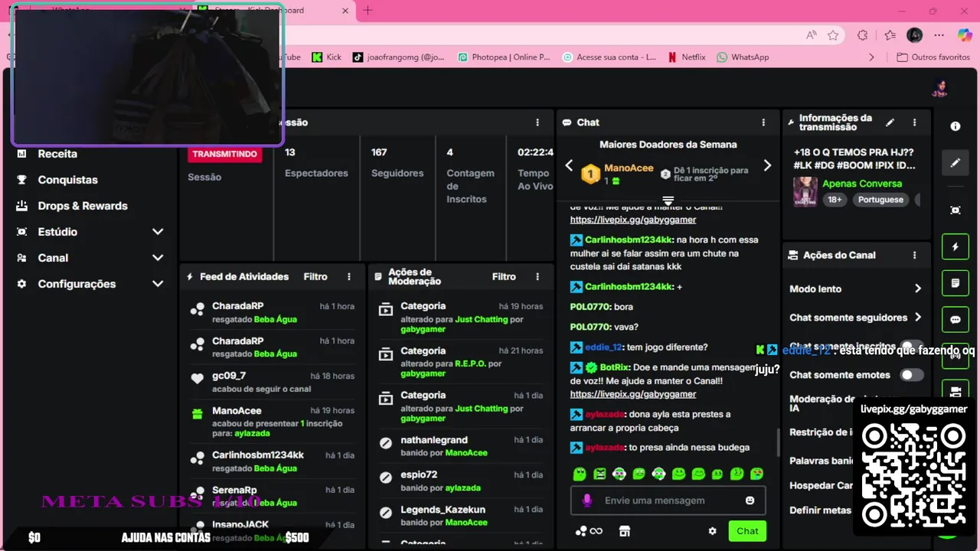
Task: Open Conquistas in the sidebar
Action: [x=67, y=180]
